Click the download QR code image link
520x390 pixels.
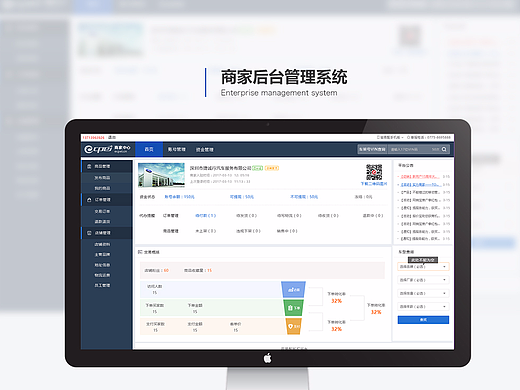pos(374,184)
